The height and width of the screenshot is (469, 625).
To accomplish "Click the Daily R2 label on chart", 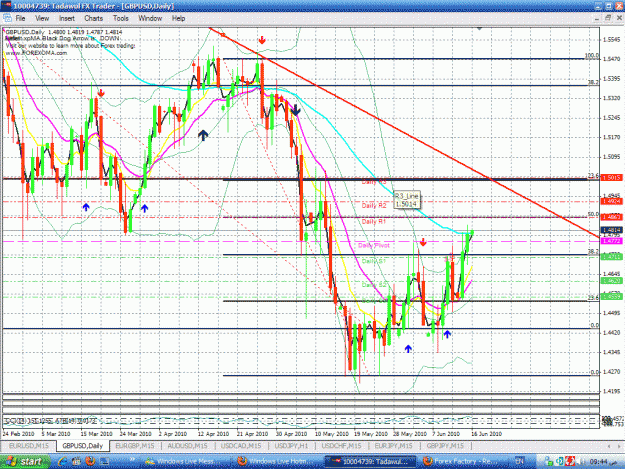I will (374, 206).
